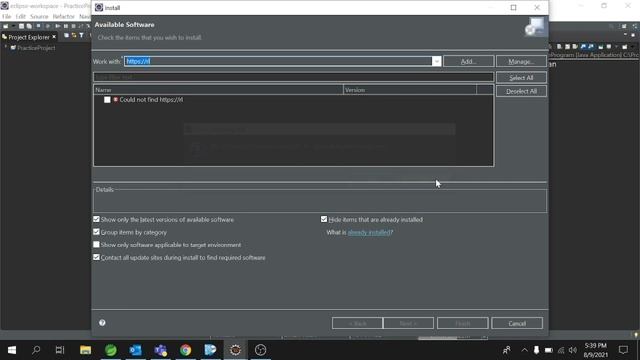Screen dimensions: 640x360
Task: Select 'Could not find https://l' row text
Action: point(151,100)
